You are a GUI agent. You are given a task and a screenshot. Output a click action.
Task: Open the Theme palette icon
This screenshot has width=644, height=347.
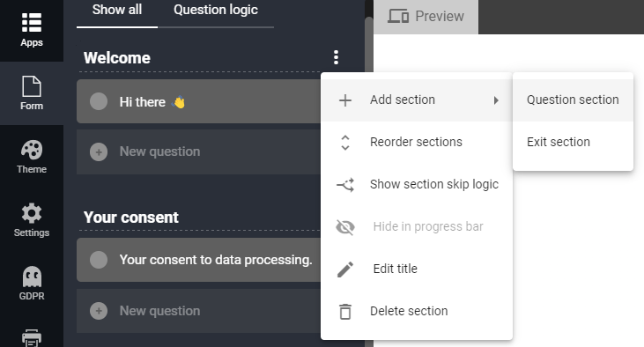tap(32, 150)
